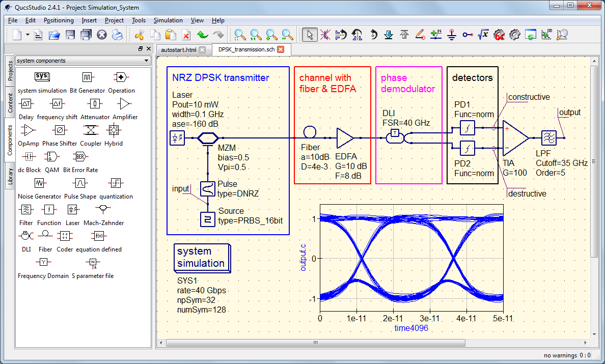Toggle the Select pointer tool
605x364 pixels.
(309, 35)
